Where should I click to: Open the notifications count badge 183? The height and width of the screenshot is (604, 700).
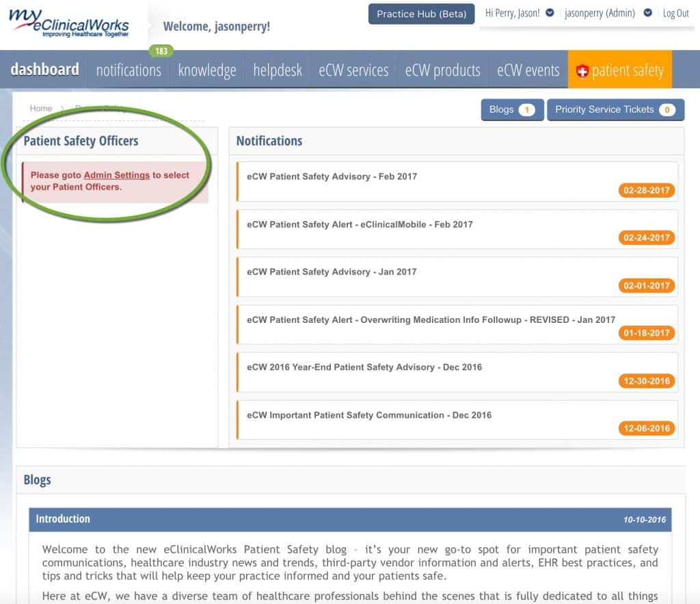[x=161, y=51]
